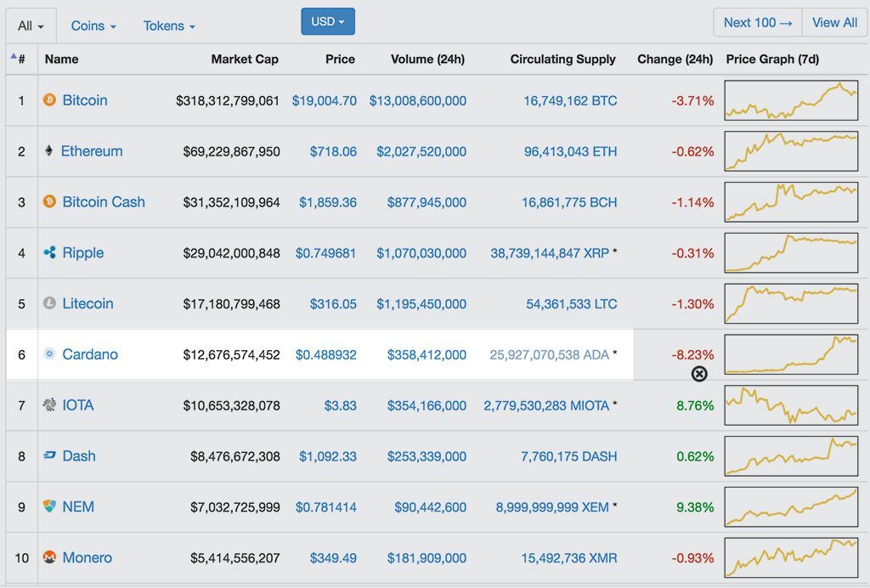Sort by Circulating Supply column header
This screenshot has height=588, width=870.
click(562, 59)
